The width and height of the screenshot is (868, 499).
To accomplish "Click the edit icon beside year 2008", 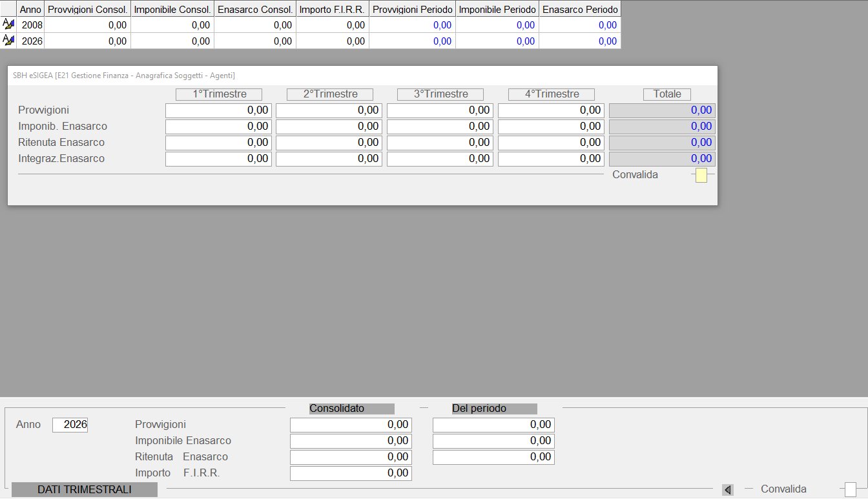I will click(x=8, y=25).
